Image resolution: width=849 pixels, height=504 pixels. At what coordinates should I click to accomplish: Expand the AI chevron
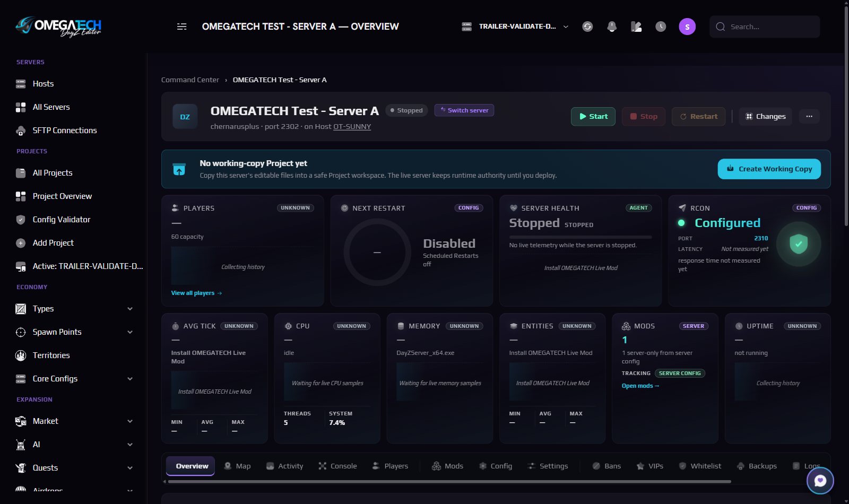pos(130,445)
